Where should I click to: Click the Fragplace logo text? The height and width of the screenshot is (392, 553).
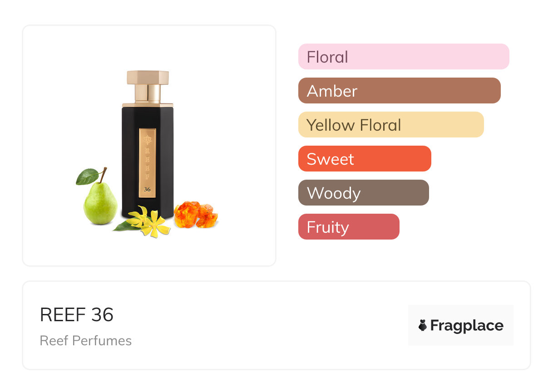[467, 326]
